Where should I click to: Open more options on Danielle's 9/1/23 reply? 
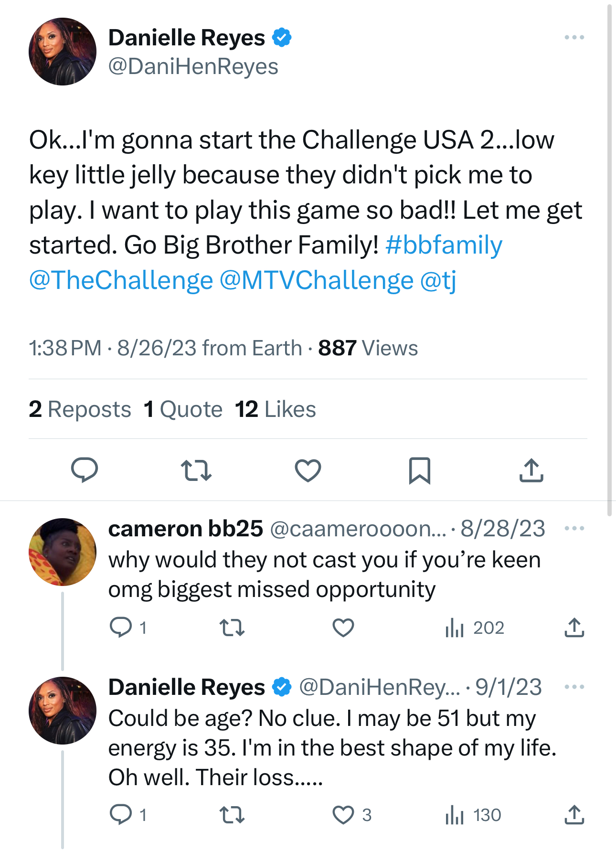coord(574,687)
